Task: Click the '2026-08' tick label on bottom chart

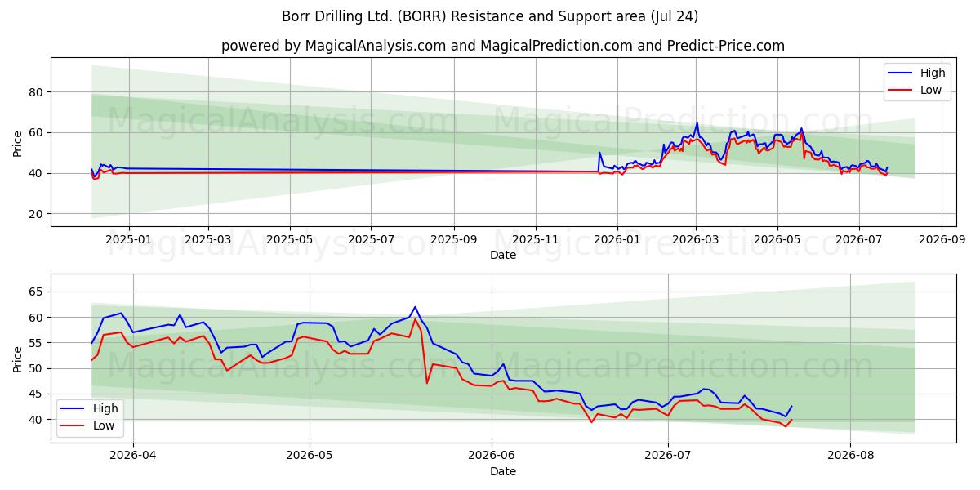Action: coord(851,457)
